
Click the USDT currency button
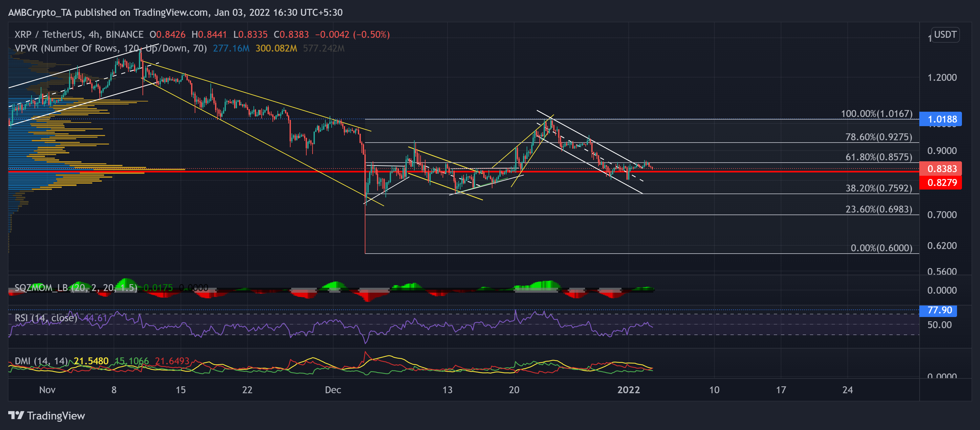click(x=945, y=34)
